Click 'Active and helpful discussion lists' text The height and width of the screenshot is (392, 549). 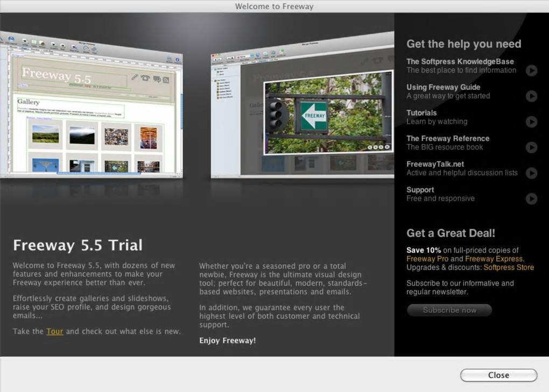pyautogui.click(x=462, y=173)
